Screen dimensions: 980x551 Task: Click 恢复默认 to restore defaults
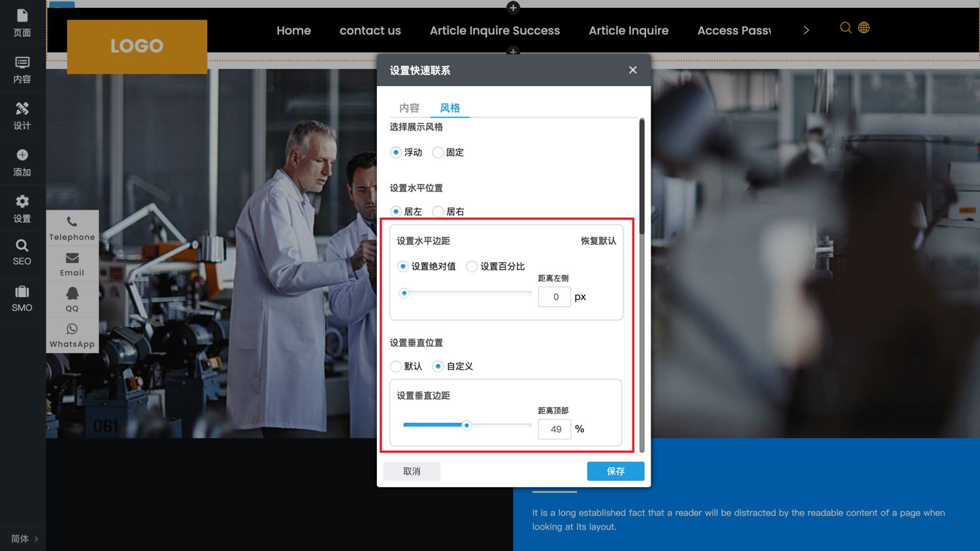(598, 240)
